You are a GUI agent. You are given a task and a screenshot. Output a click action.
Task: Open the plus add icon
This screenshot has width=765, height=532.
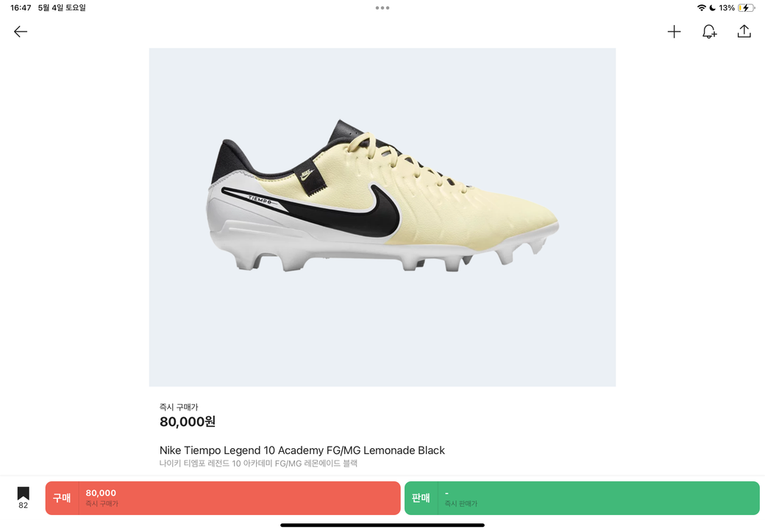coord(674,32)
